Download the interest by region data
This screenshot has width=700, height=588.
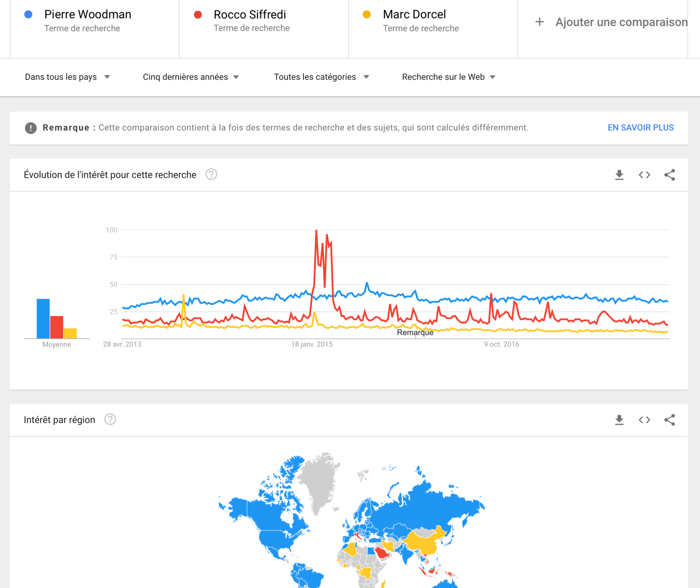(619, 420)
